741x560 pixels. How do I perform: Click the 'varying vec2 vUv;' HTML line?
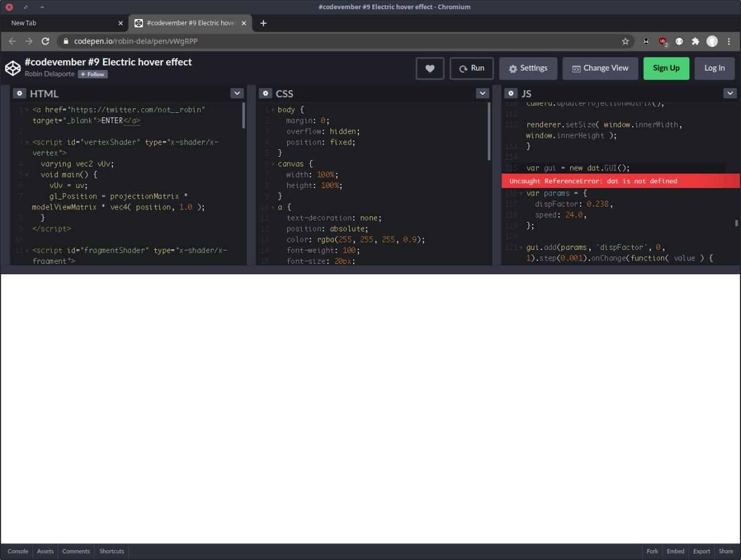78,164
